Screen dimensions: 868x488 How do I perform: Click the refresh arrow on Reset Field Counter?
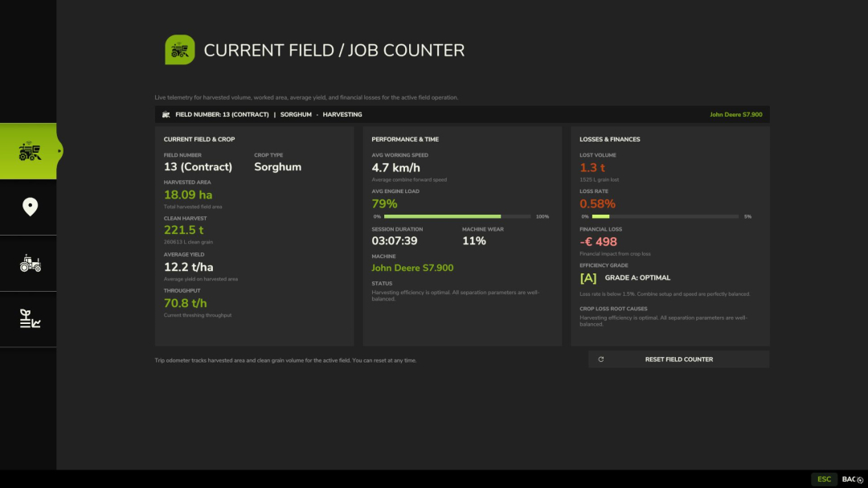point(600,359)
